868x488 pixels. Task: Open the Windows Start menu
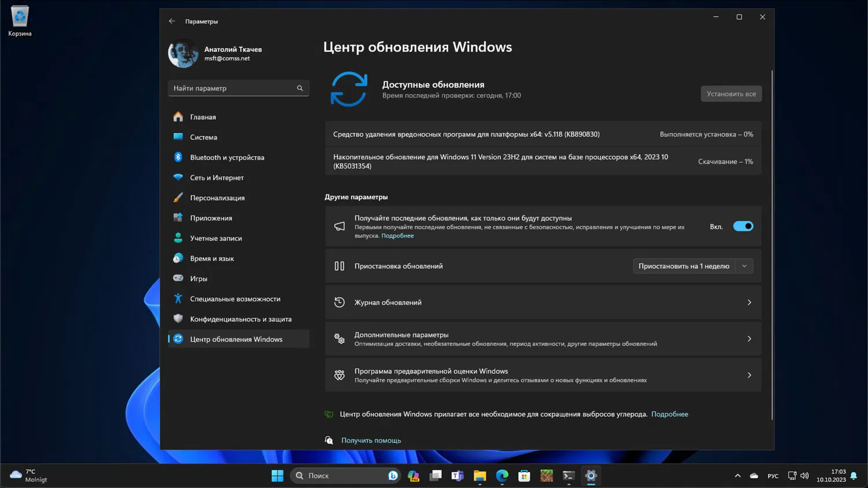coord(277,476)
